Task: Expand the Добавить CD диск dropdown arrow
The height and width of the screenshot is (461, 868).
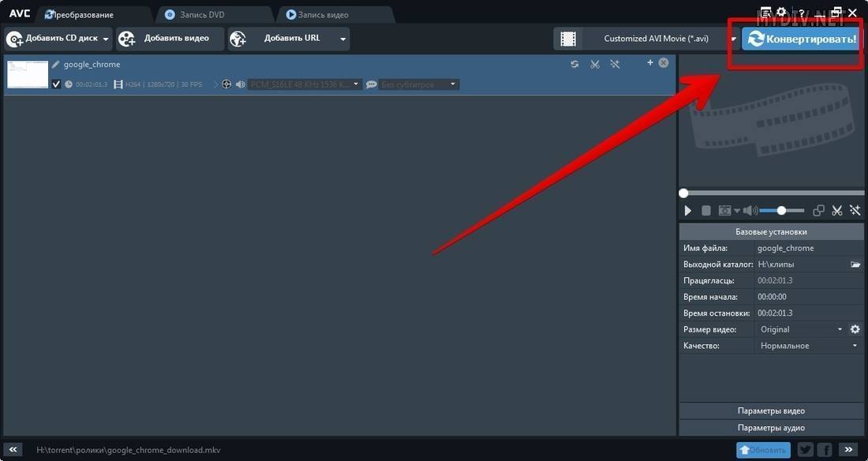Action: [x=106, y=39]
